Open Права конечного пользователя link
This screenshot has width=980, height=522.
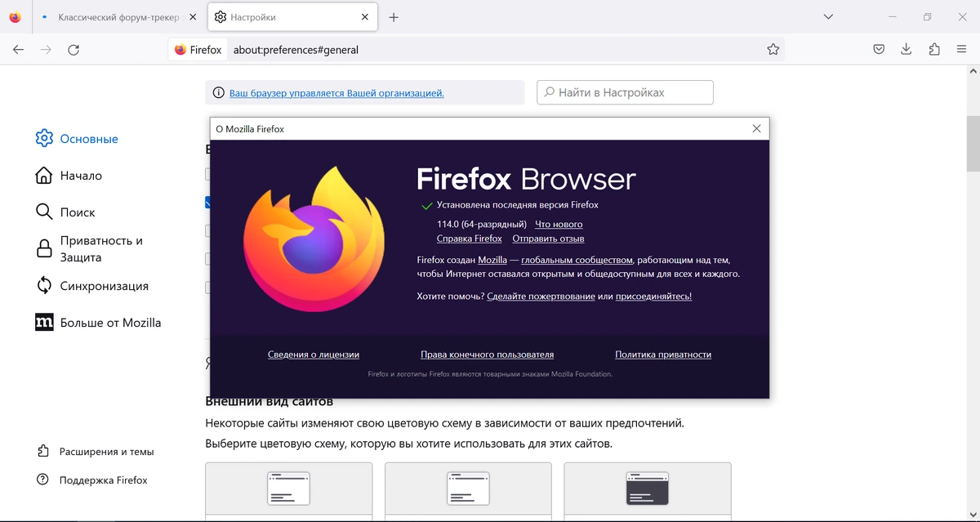pos(487,355)
